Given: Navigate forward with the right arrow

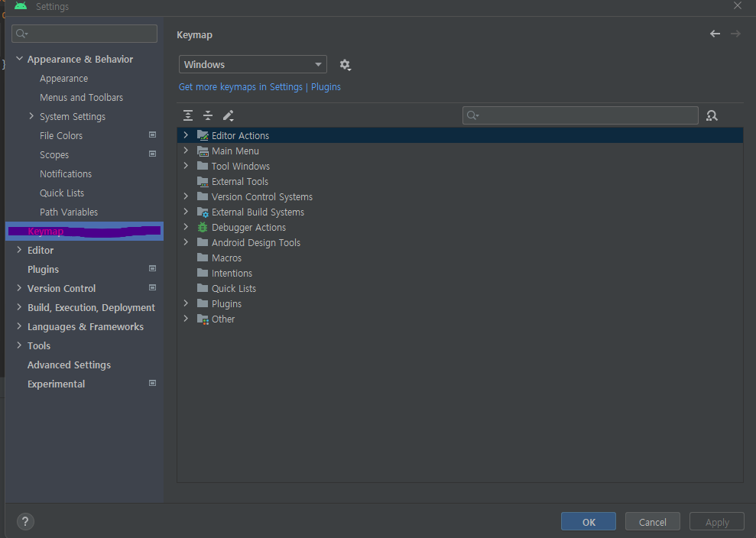Looking at the screenshot, I should 735,34.
